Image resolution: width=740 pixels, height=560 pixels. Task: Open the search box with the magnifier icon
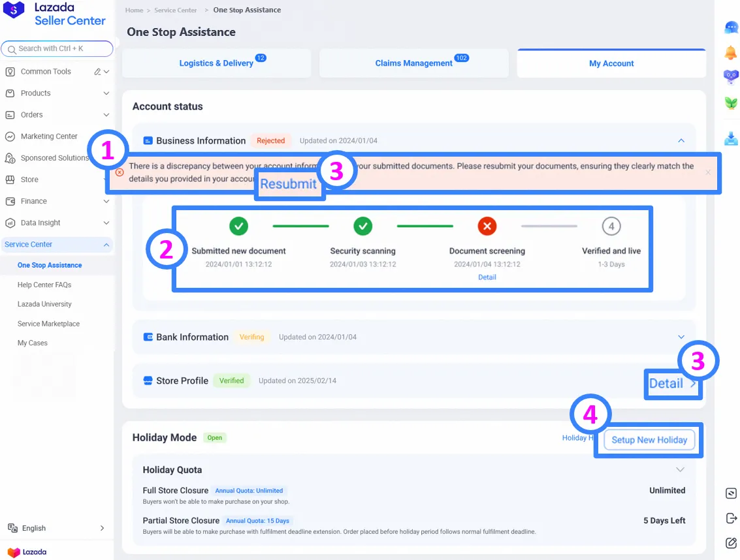[57, 48]
